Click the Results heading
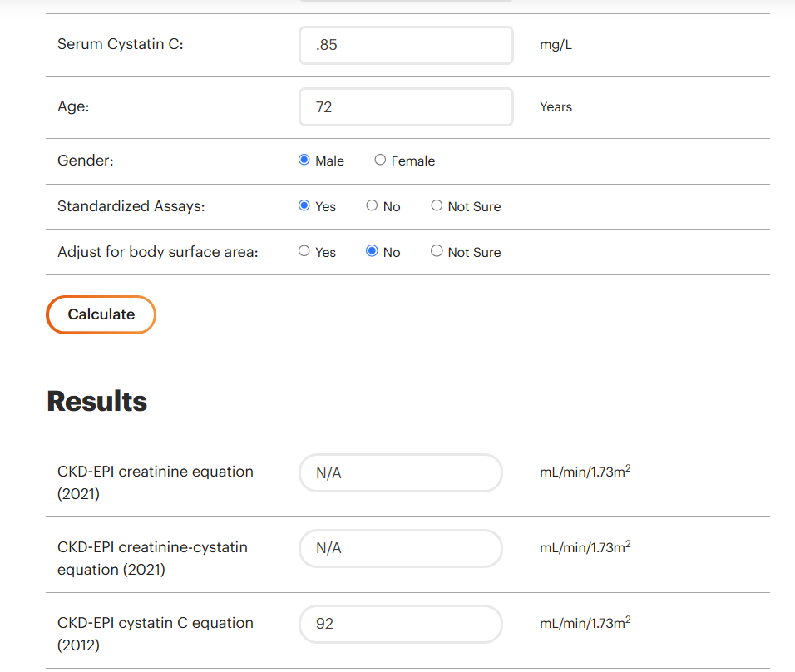 [96, 401]
